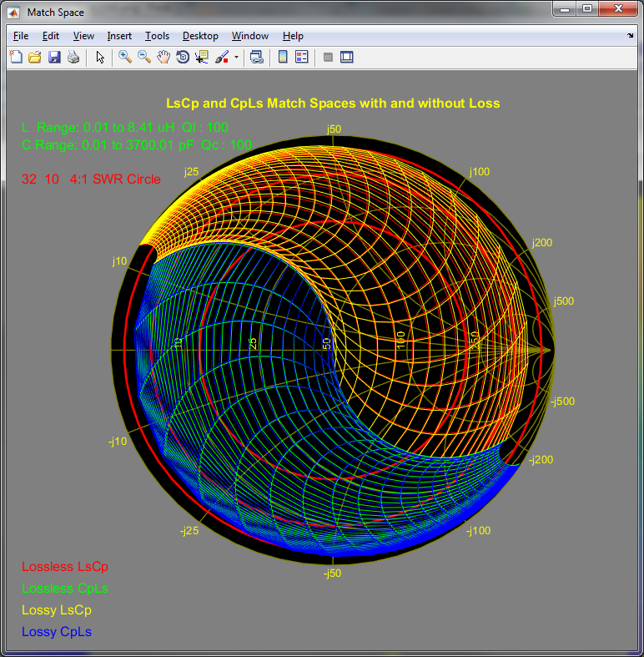Click the 'j100' reactance label
Viewport: 644px width, 657px height.
(x=480, y=172)
